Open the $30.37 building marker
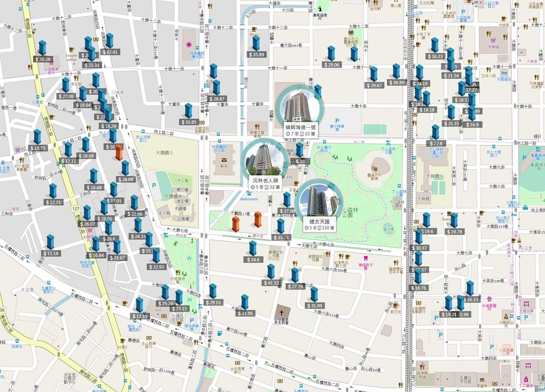The height and width of the screenshot is (392, 545). pos(419,237)
